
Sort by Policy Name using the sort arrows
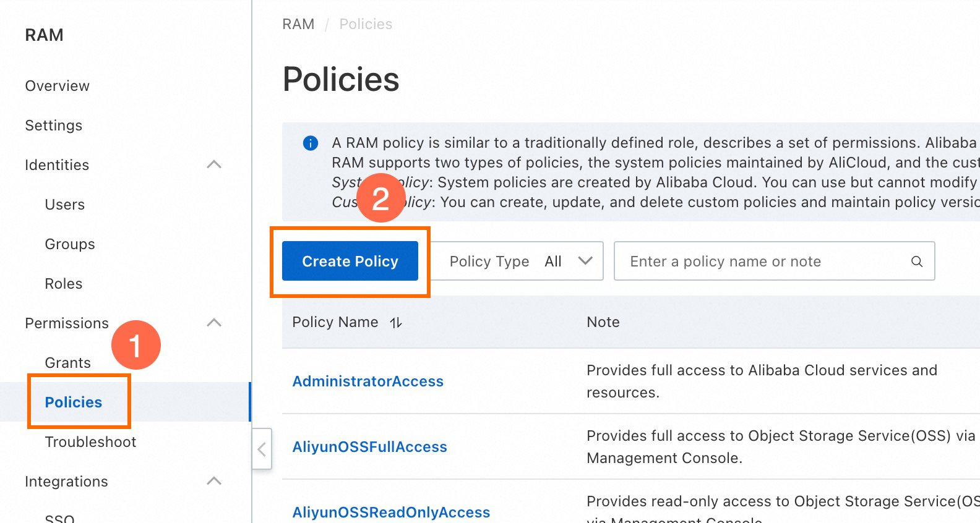tap(396, 323)
